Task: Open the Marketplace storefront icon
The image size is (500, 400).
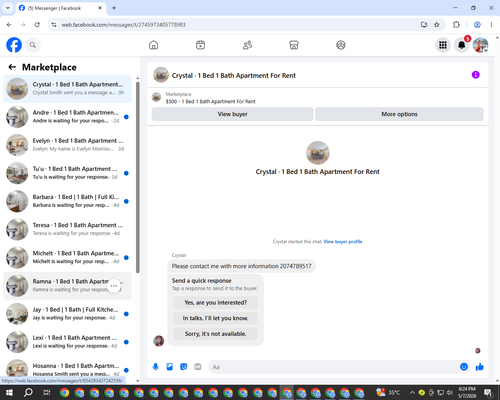Action: pyautogui.click(x=294, y=45)
